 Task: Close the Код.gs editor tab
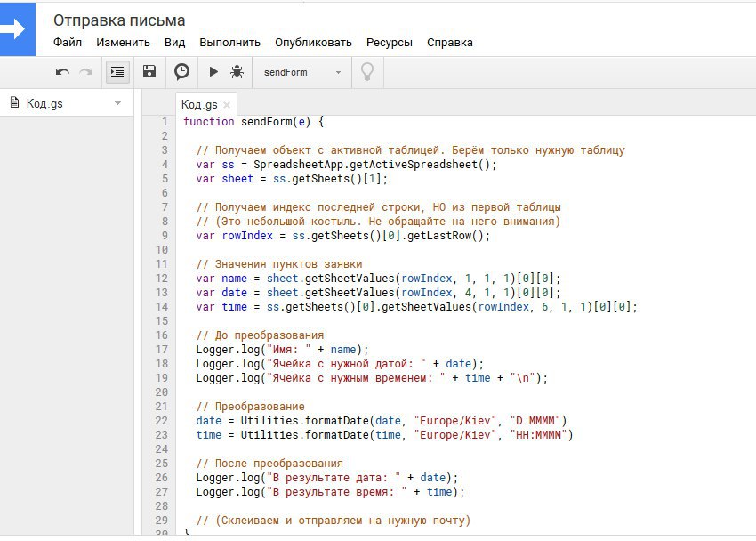(x=227, y=105)
